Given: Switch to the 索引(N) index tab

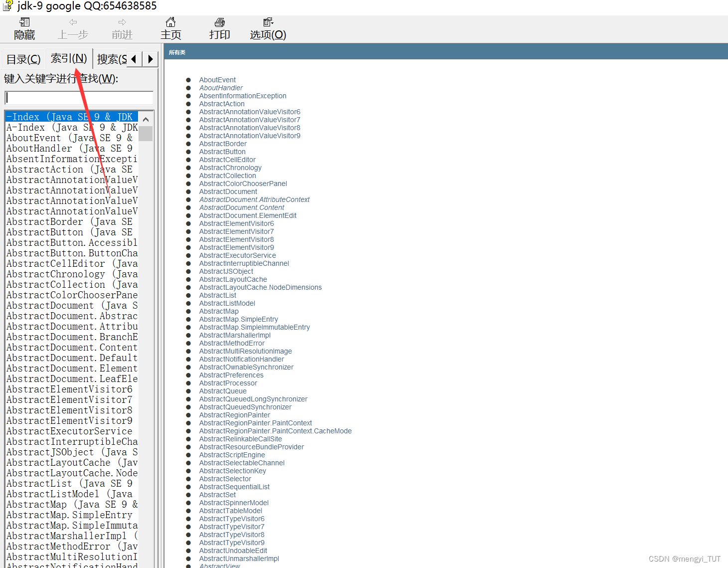Looking at the screenshot, I should tap(69, 58).
